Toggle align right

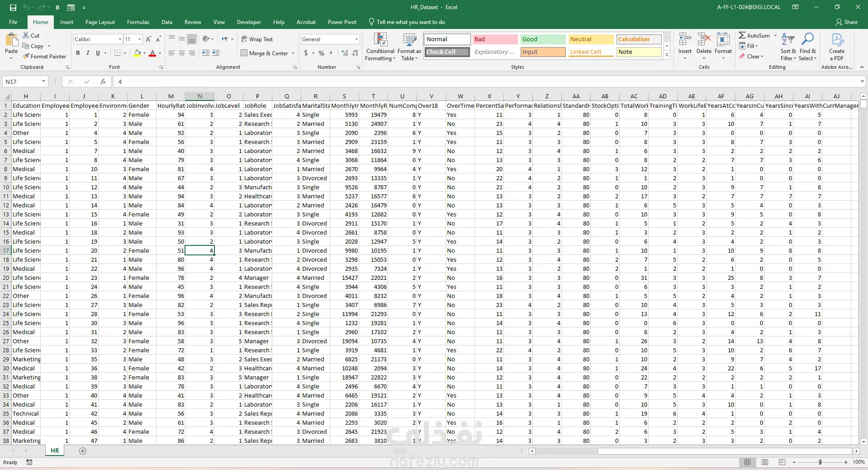click(191, 53)
